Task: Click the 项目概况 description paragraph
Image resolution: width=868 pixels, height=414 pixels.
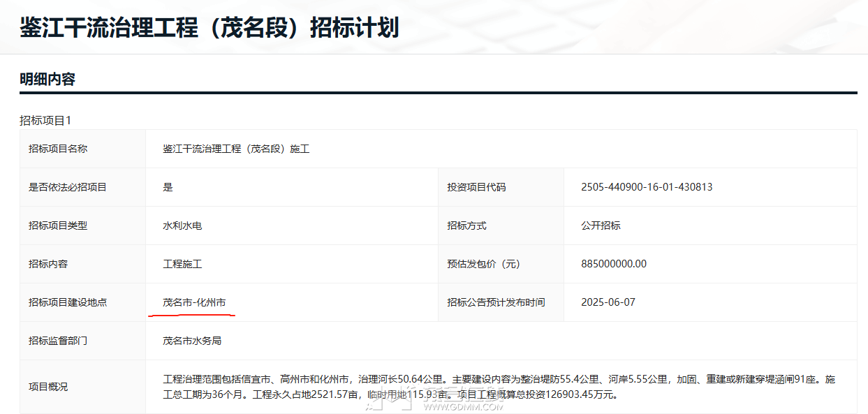Action: coord(499,387)
